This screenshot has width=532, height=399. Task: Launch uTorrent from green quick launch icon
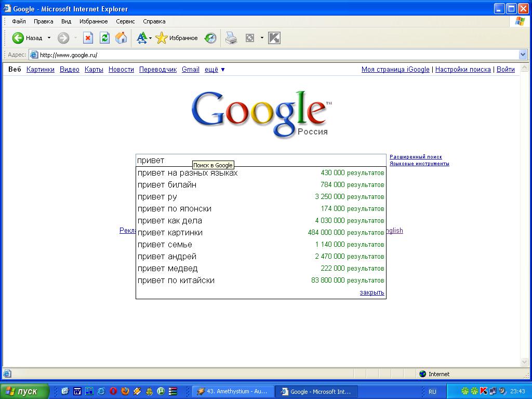pyautogui.click(x=161, y=392)
